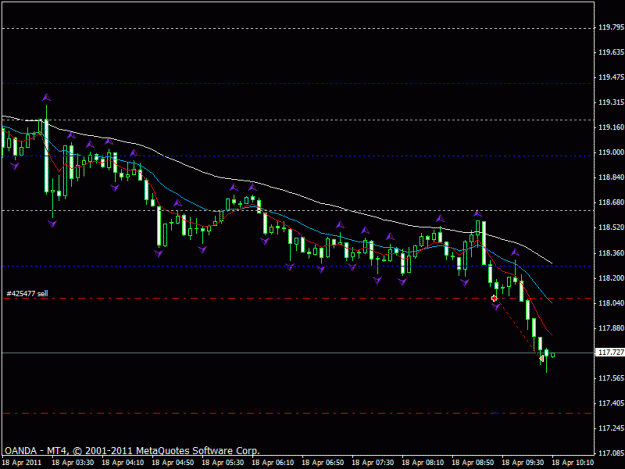Select the red sell order line under #425477
The image size is (625, 469).
pos(298,298)
